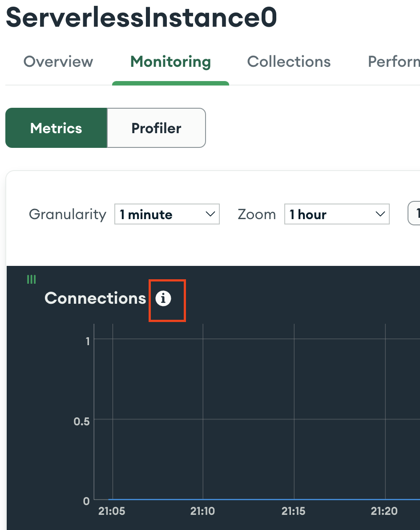Image resolution: width=420 pixels, height=530 pixels.
Task: Open the Zoom dropdown
Action: point(337,214)
